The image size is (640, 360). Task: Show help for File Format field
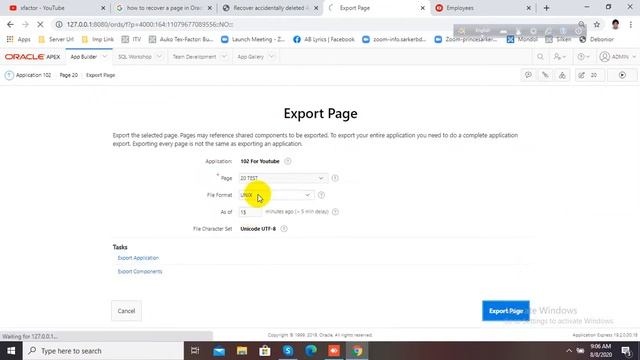[322, 195]
